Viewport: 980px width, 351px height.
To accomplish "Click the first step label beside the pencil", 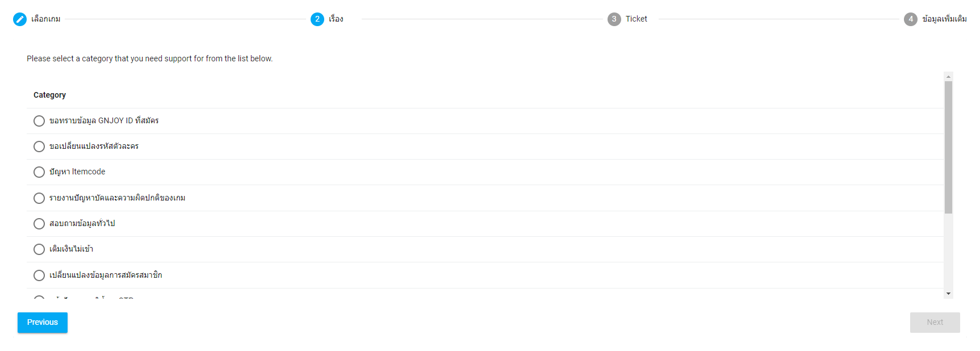I will point(46,19).
